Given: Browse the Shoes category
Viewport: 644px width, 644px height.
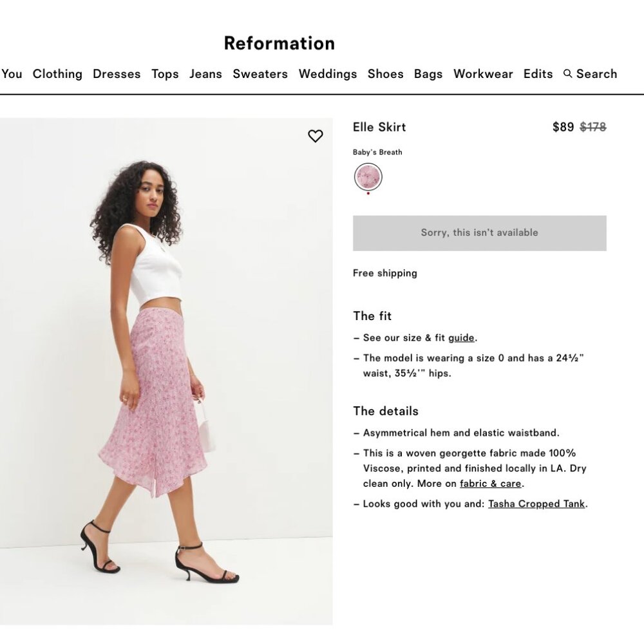Looking at the screenshot, I should pos(385,73).
